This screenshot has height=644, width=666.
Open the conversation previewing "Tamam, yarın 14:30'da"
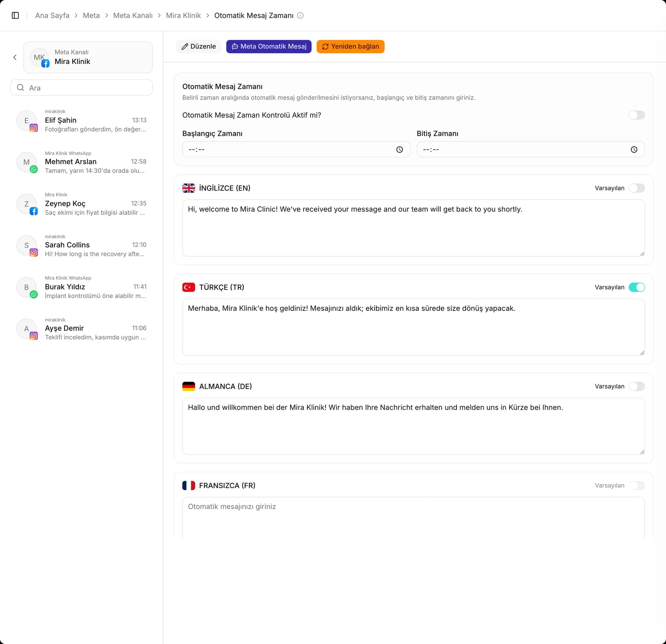point(82,162)
